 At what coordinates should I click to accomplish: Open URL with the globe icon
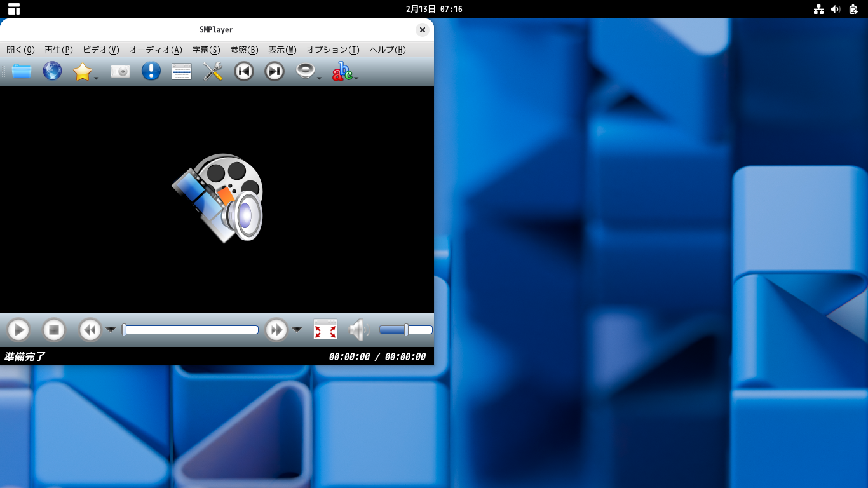[x=52, y=71]
